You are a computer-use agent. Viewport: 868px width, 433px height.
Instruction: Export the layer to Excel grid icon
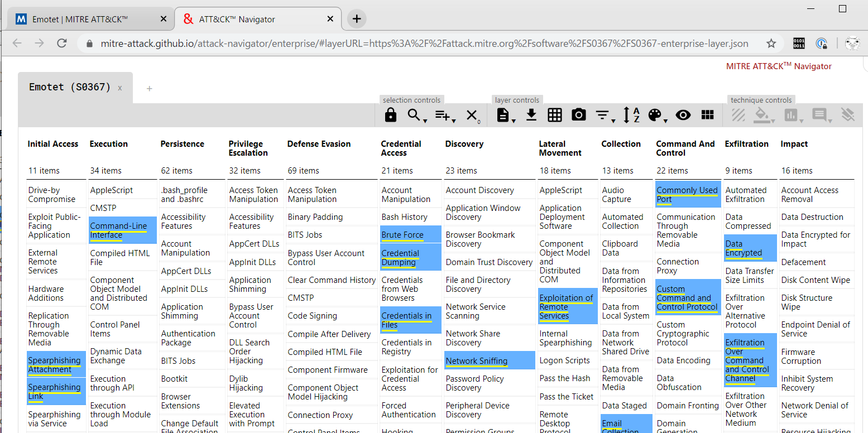pos(555,115)
